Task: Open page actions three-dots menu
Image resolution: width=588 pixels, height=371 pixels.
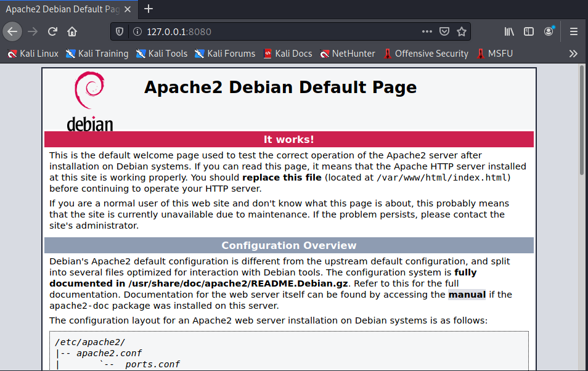Action: [427, 31]
